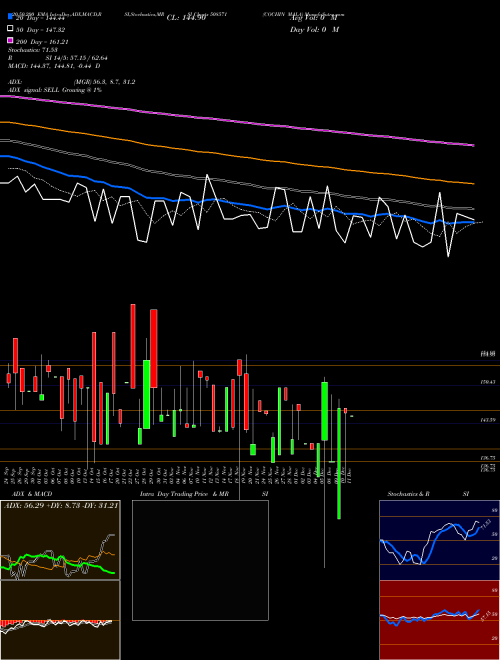Click the 'ADX: 56.29 +DY: 8.73 -DY: 31.21' readout
Viewport: 500px width, 660px height.
(61, 505)
